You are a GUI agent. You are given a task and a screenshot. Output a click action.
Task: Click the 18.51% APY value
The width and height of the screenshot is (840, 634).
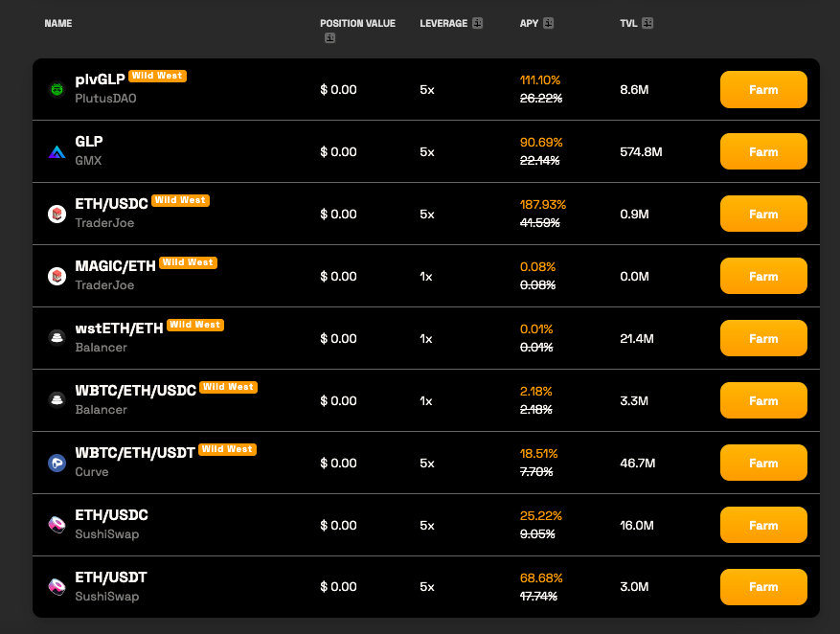[538, 454]
